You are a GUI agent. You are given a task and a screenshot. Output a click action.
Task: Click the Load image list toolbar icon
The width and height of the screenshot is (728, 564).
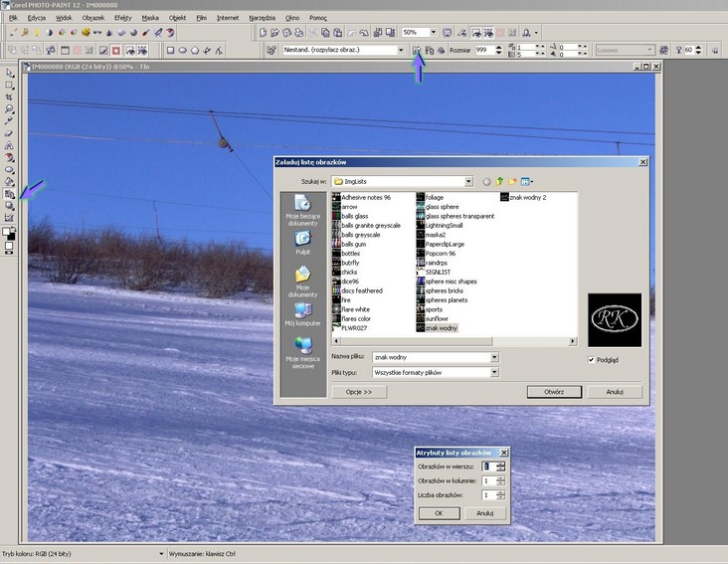coord(418,49)
